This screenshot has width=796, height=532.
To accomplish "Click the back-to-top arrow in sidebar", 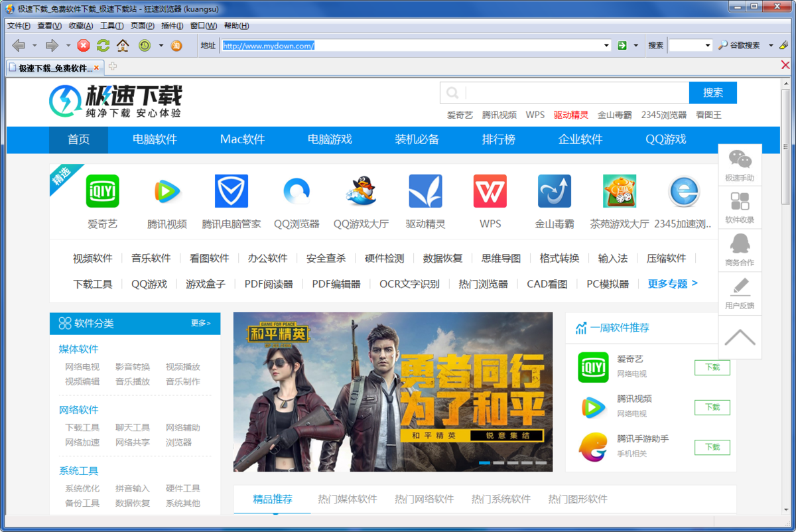I will [740, 338].
